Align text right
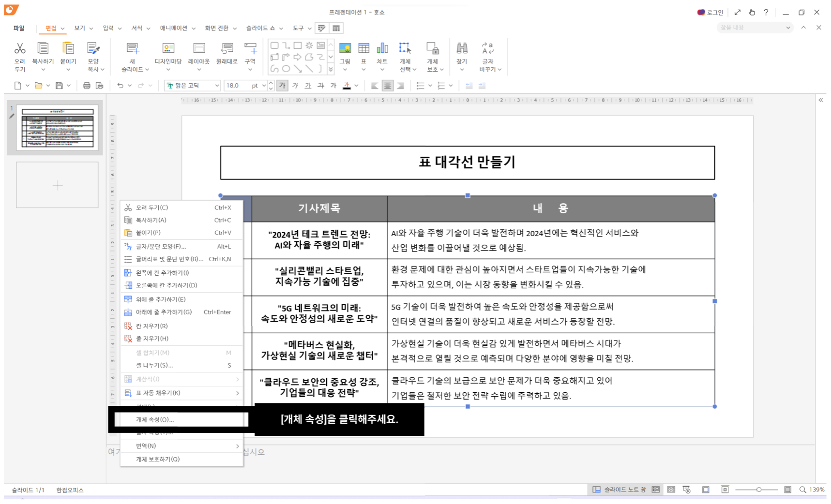Viewport: 831px width, 504px height. pos(400,86)
